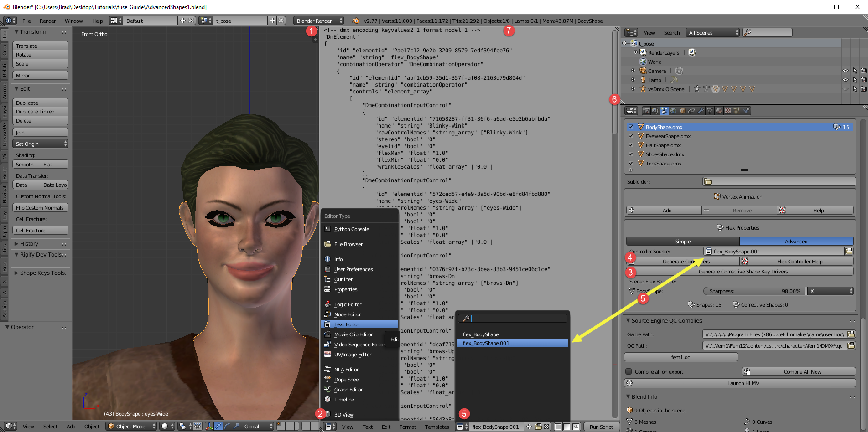Open the Blender Render engine dropdown

click(x=318, y=21)
